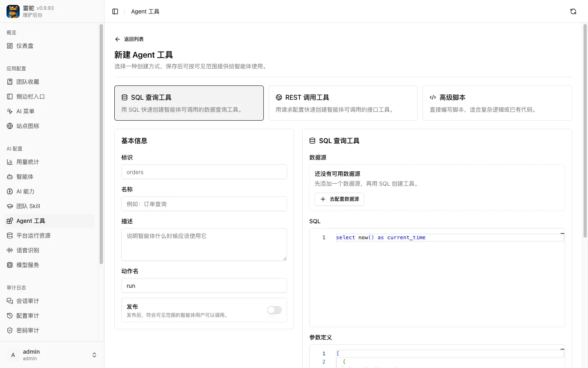Click the database icon in SQL 查询工具 card

(x=125, y=97)
